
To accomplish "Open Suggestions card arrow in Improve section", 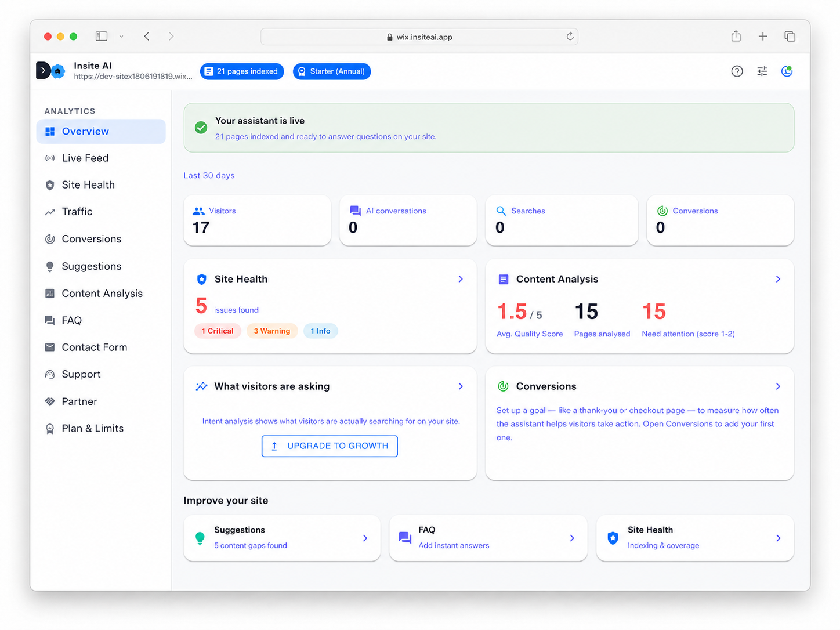I will 365,538.
